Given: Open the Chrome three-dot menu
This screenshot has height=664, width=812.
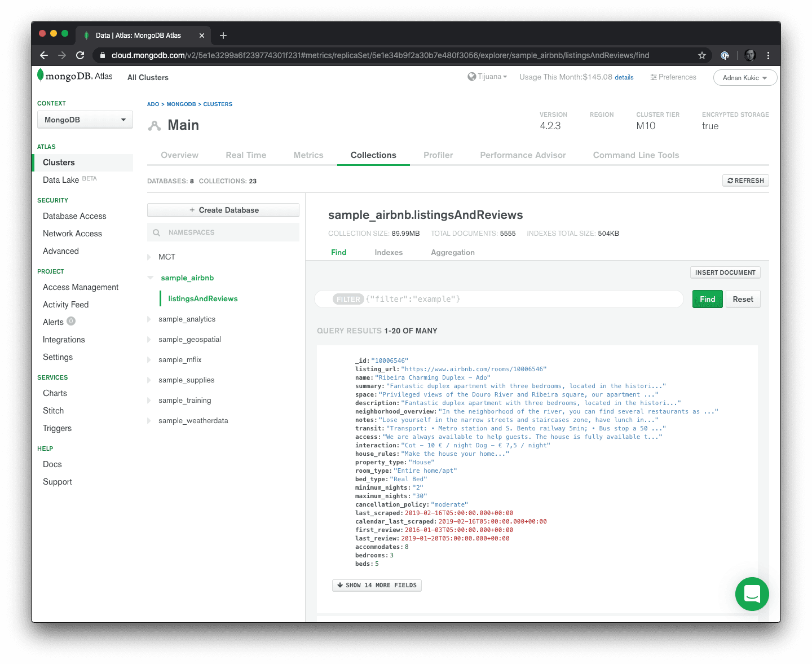Looking at the screenshot, I should tap(768, 55).
